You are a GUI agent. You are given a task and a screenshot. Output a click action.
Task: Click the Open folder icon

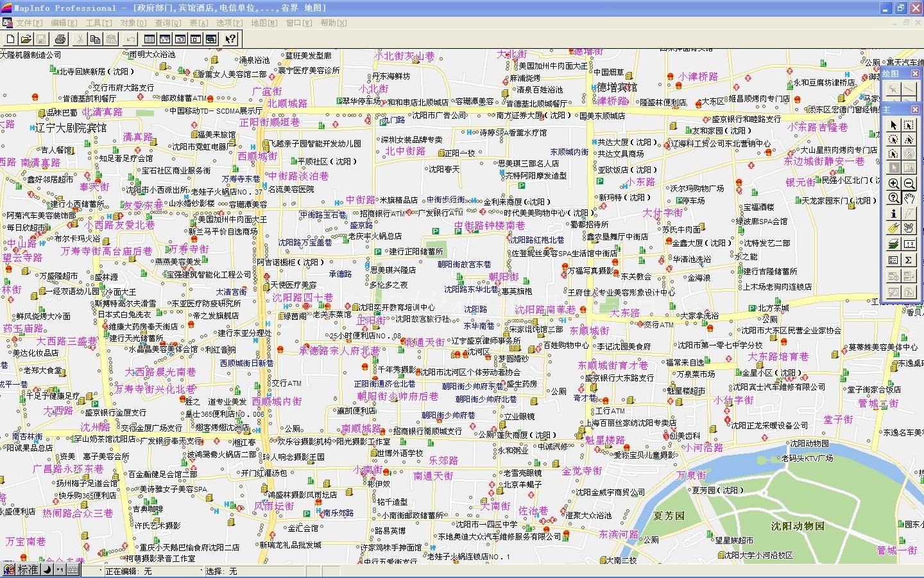point(26,39)
